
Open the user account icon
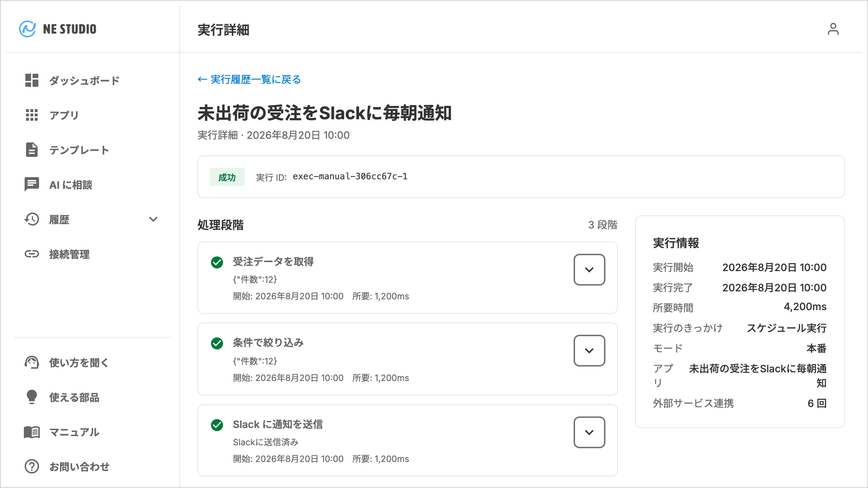click(x=833, y=29)
